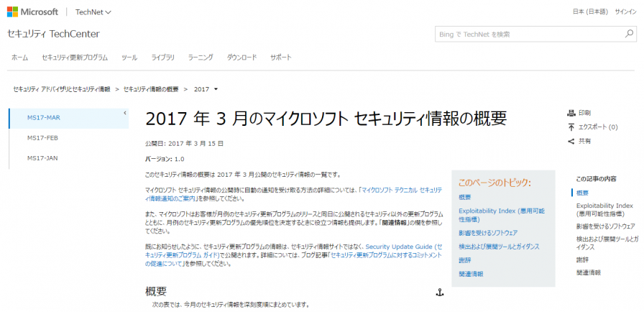Click the バージョン: 1.0 text
The image size is (644, 312).
pyautogui.click(x=165, y=159)
